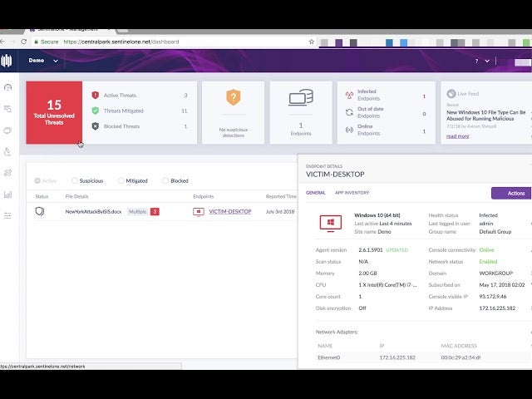Select the Mitigated radio filter
The width and height of the screenshot is (532, 399).
point(121,180)
